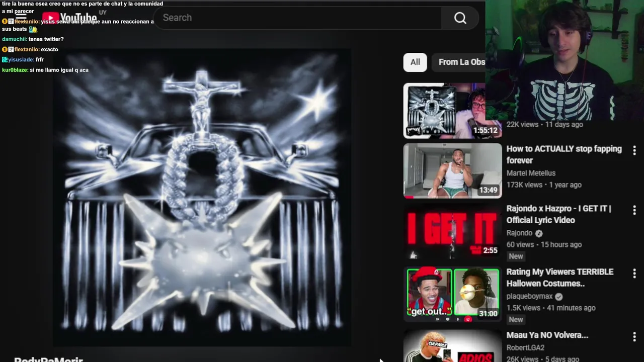Open title Rating My Viewers TERRIBLE Hallowen Costumes

(x=560, y=278)
